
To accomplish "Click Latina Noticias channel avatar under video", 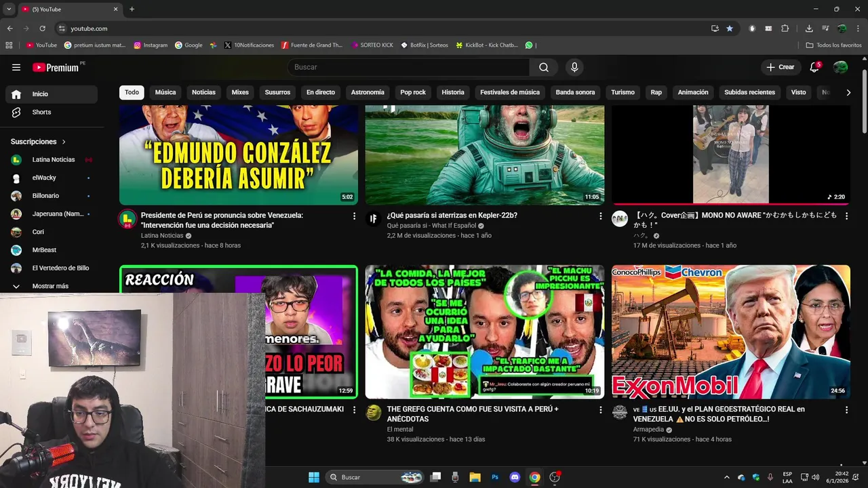I will (127, 219).
